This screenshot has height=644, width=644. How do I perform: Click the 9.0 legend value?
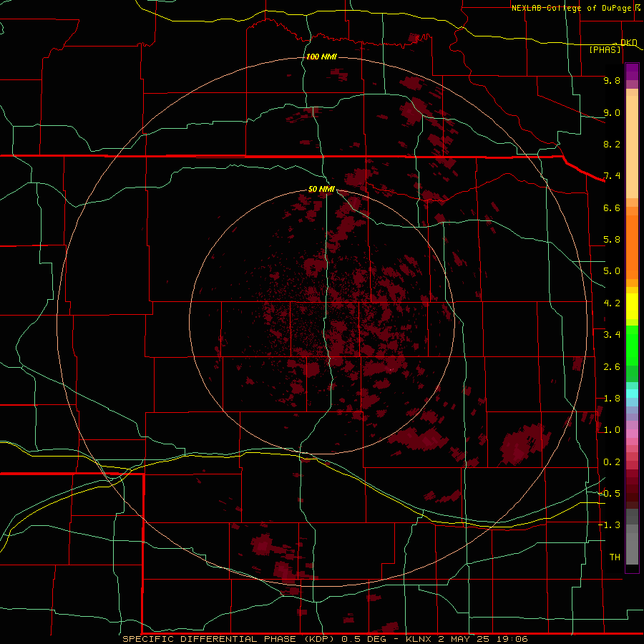pos(612,112)
